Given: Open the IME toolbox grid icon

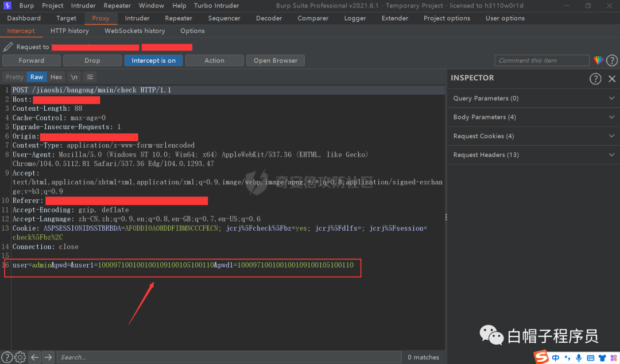Looking at the screenshot, I should (x=613, y=358).
